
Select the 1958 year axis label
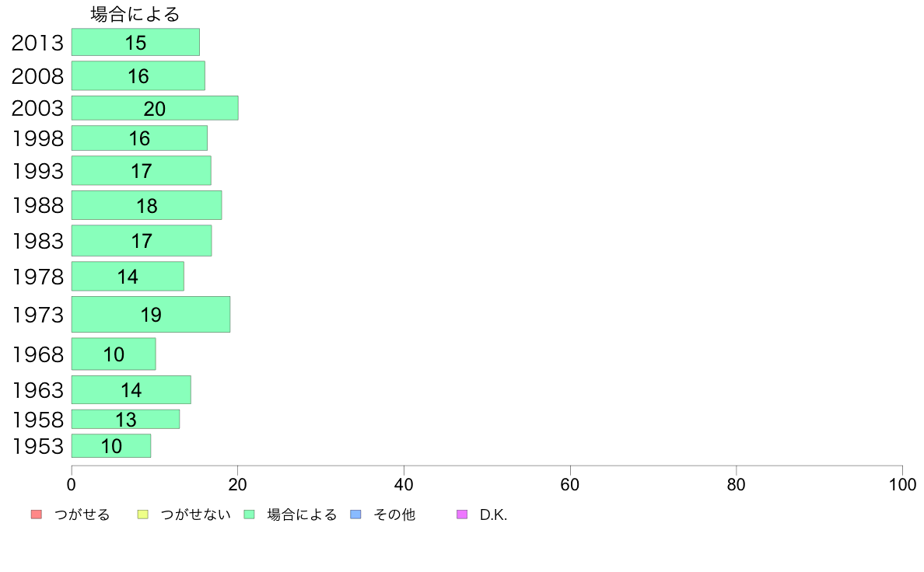pos(38,420)
